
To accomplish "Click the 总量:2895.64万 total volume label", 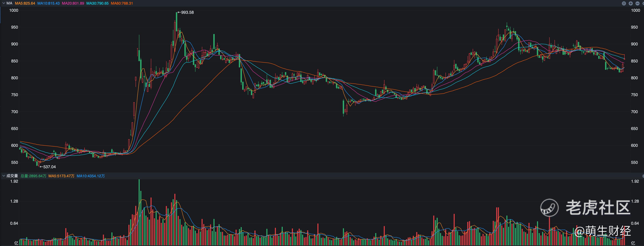I will pos(33,176).
